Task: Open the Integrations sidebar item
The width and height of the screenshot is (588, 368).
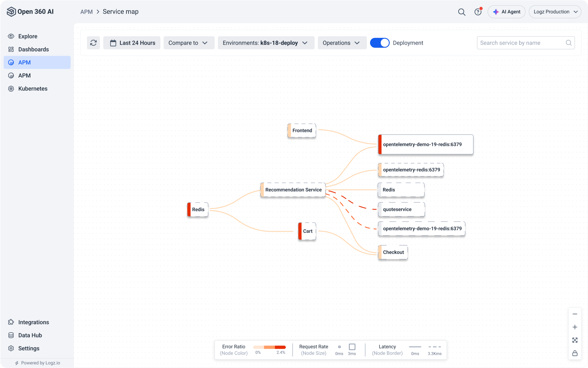Action: (x=33, y=322)
